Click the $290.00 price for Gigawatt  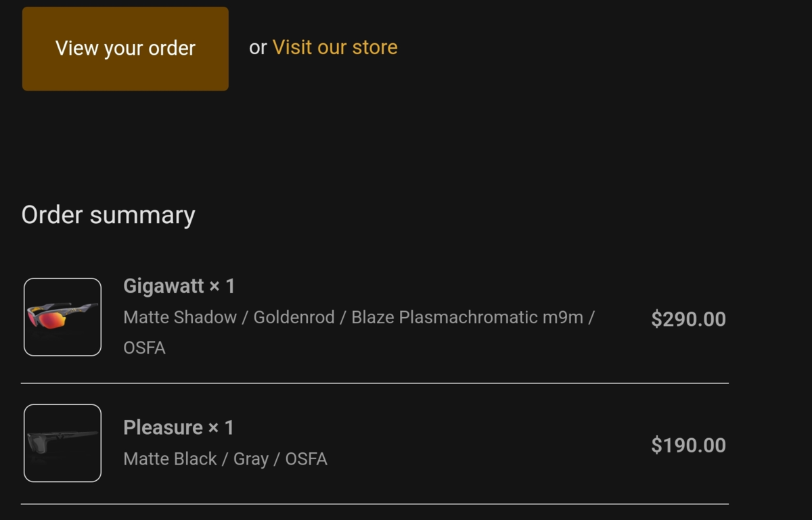coord(689,318)
